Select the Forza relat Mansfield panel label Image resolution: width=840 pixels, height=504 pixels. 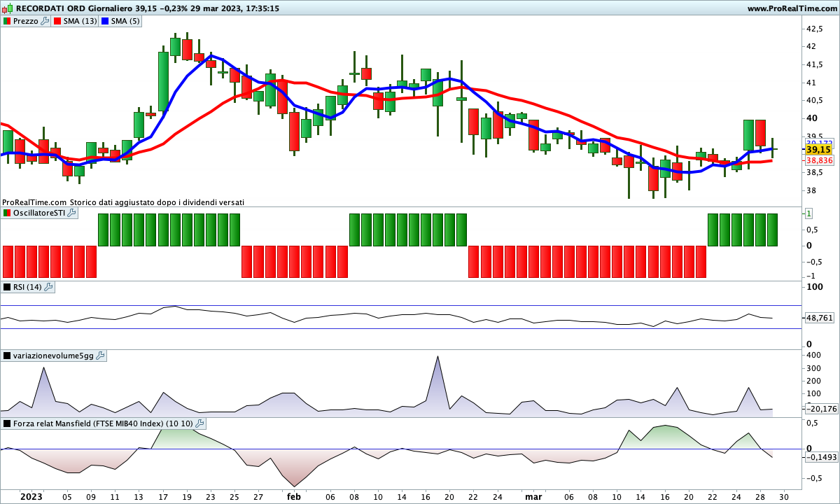click(x=103, y=423)
